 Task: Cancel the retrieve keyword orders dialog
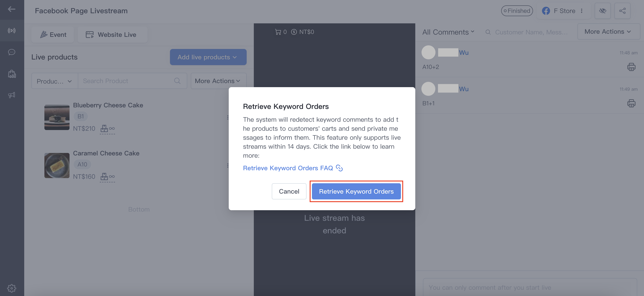tap(289, 191)
